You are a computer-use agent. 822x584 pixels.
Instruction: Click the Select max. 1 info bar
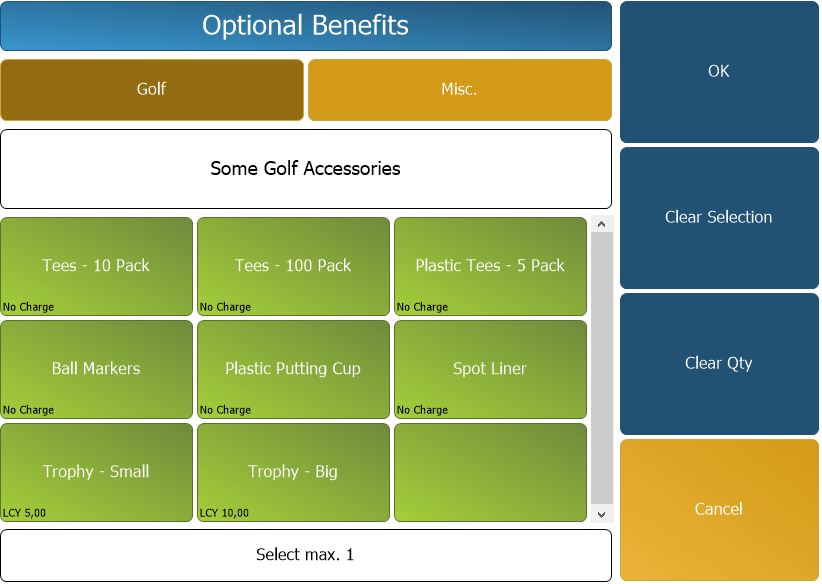pos(306,555)
